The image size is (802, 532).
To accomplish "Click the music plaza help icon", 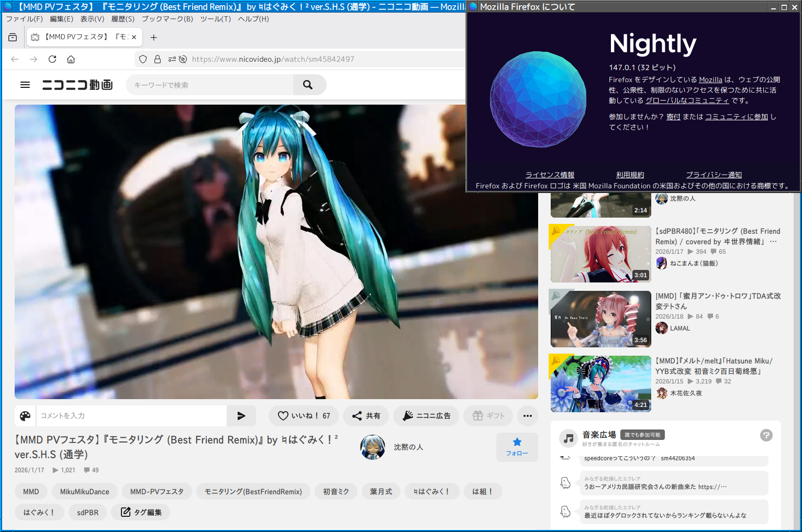I will (x=766, y=435).
